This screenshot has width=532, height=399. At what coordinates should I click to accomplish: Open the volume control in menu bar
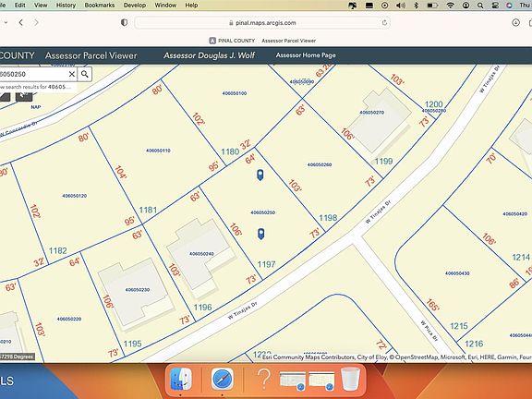[401, 6]
